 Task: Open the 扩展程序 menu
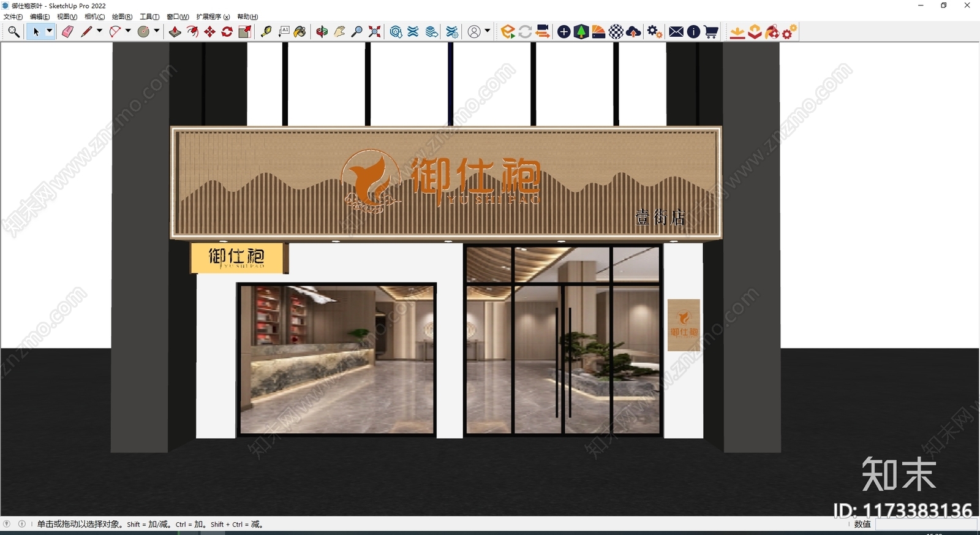(213, 17)
